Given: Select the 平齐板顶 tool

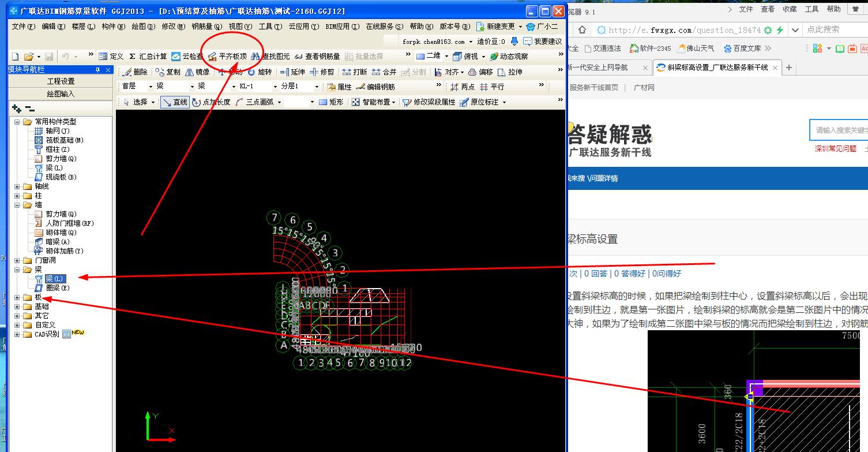Looking at the screenshot, I should pyautogui.click(x=227, y=57).
